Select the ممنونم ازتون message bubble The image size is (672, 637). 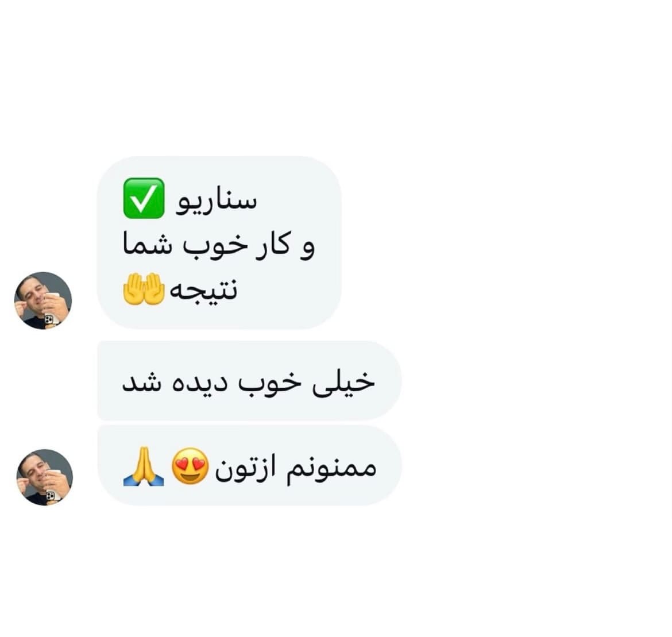click(x=250, y=465)
